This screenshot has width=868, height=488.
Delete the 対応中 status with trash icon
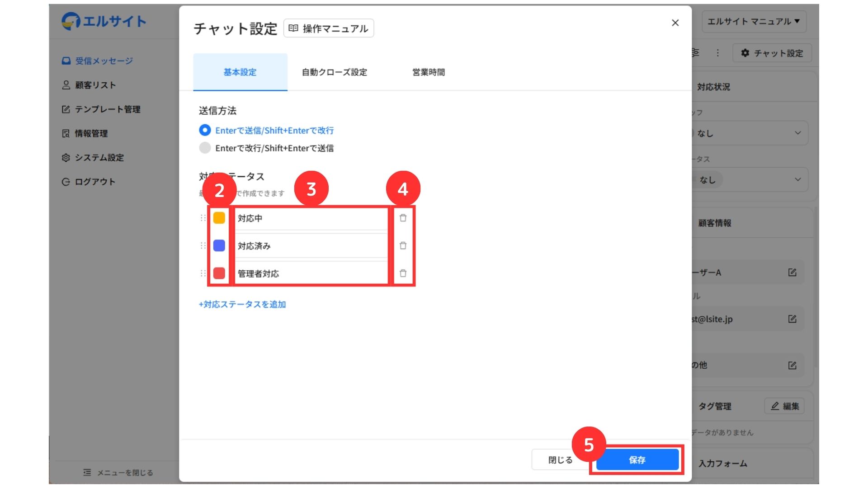tap(403, 218)
